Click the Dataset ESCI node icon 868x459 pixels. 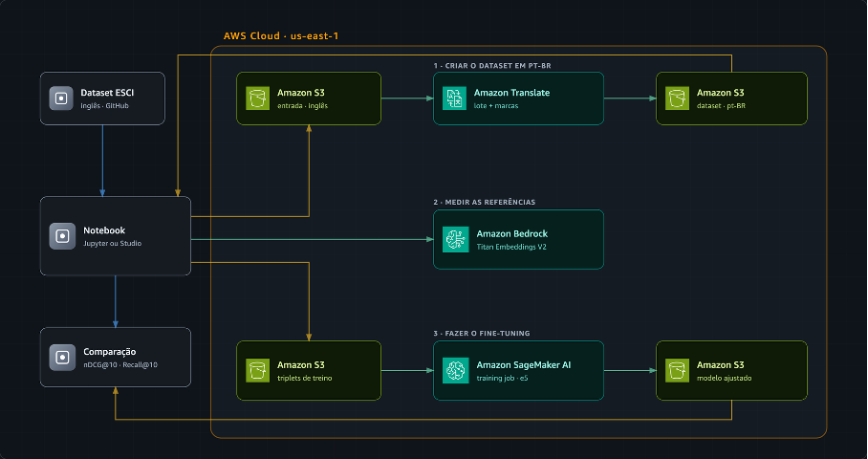pos(61,98)
